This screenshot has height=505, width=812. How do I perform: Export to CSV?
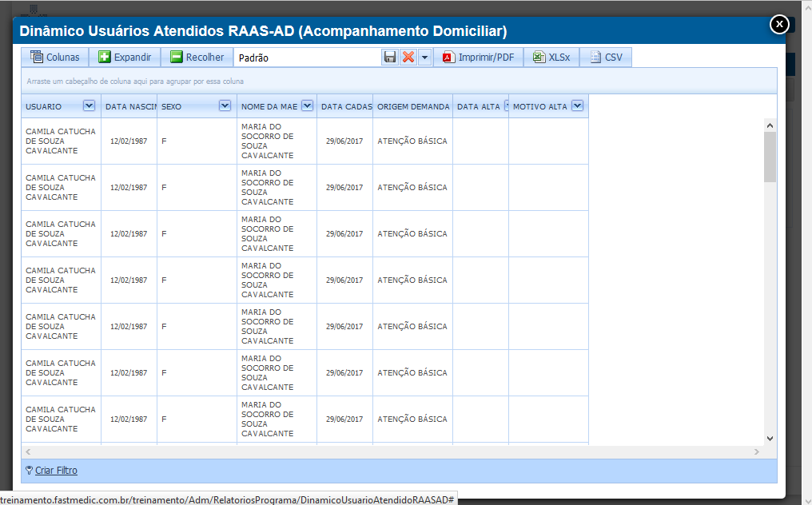[x=606, y=57]
